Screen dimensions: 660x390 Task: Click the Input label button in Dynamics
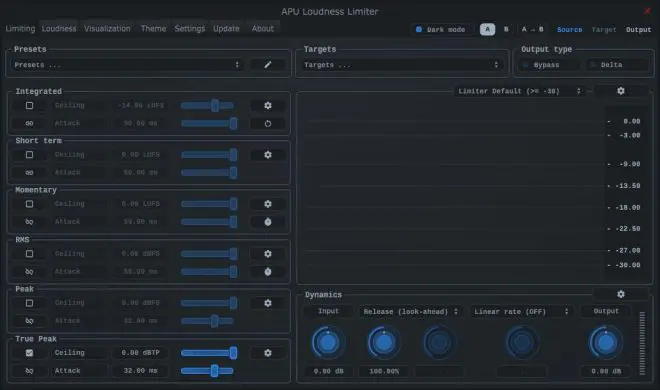328,311
